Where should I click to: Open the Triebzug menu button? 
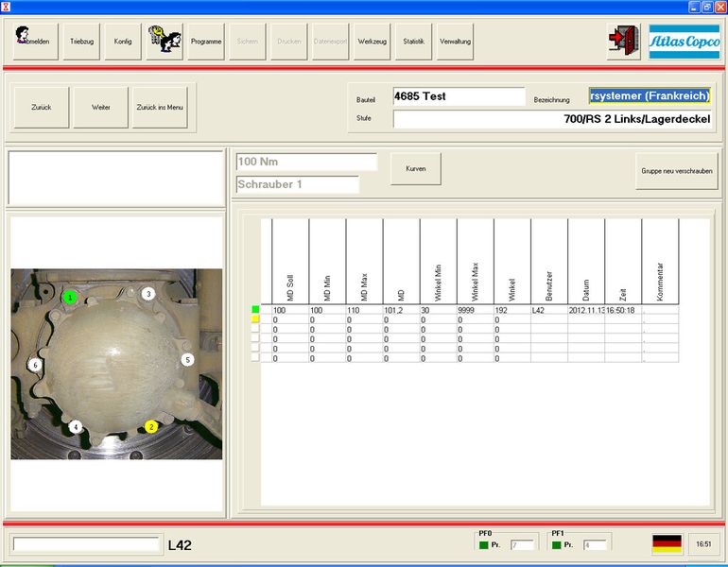click(x=81, y=42)
